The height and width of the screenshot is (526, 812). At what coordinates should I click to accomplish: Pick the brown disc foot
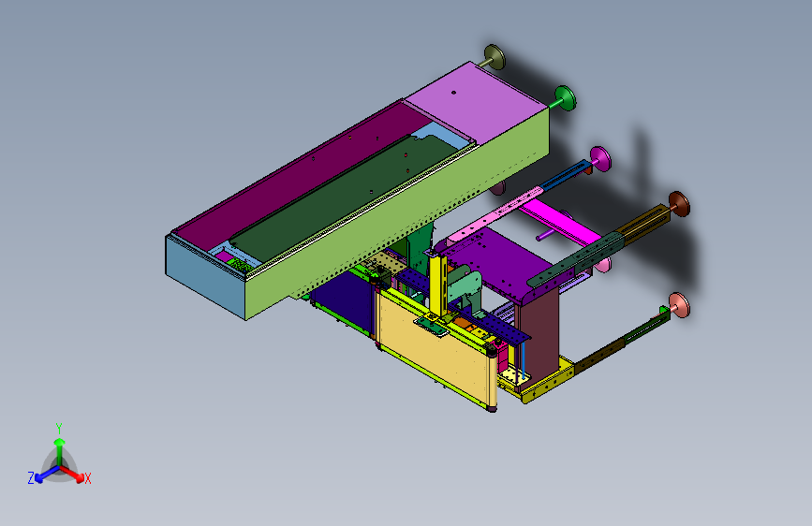coord(679,204)
